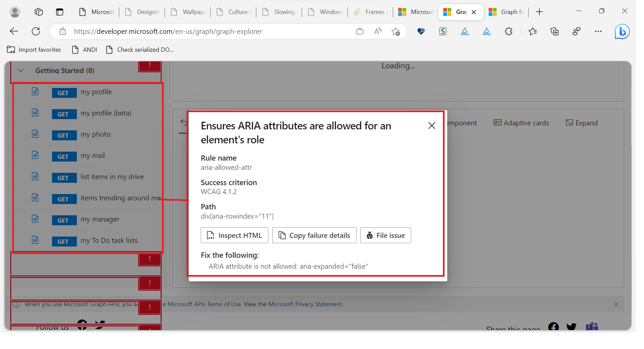Switch to the Culture tab
The image size is (644, 349).
(234, 12)
